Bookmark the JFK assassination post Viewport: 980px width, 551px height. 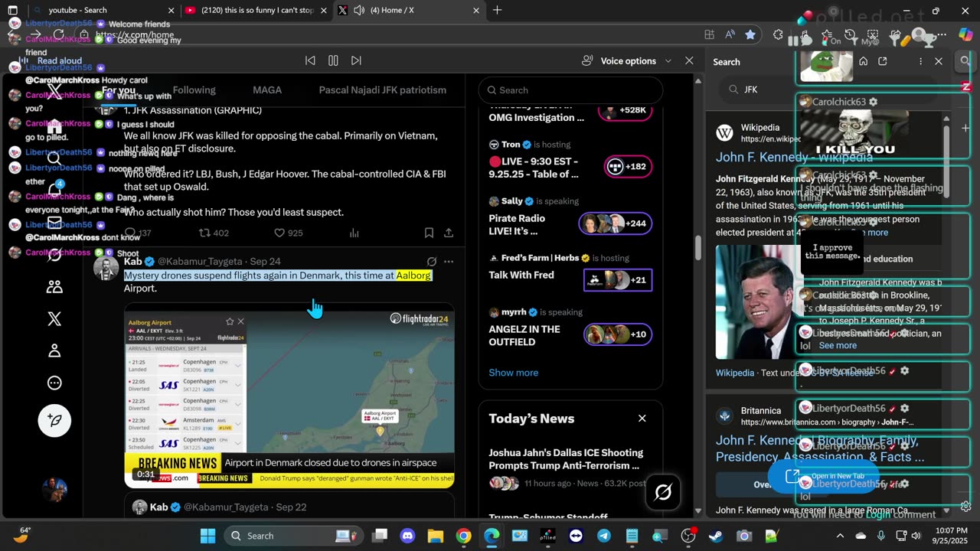coord(429,233)
